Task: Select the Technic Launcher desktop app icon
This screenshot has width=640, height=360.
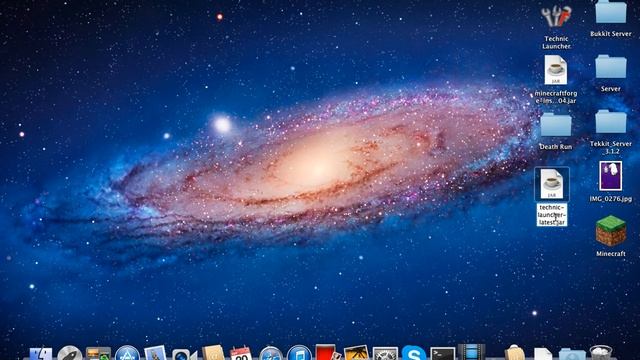Action: click(x=556, y=16)
